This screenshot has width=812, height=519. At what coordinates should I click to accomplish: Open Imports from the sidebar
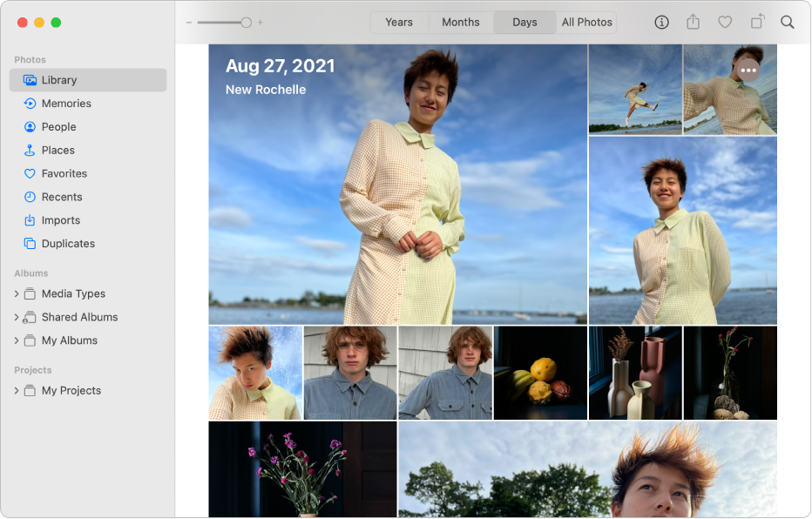[x=60, y=219]
